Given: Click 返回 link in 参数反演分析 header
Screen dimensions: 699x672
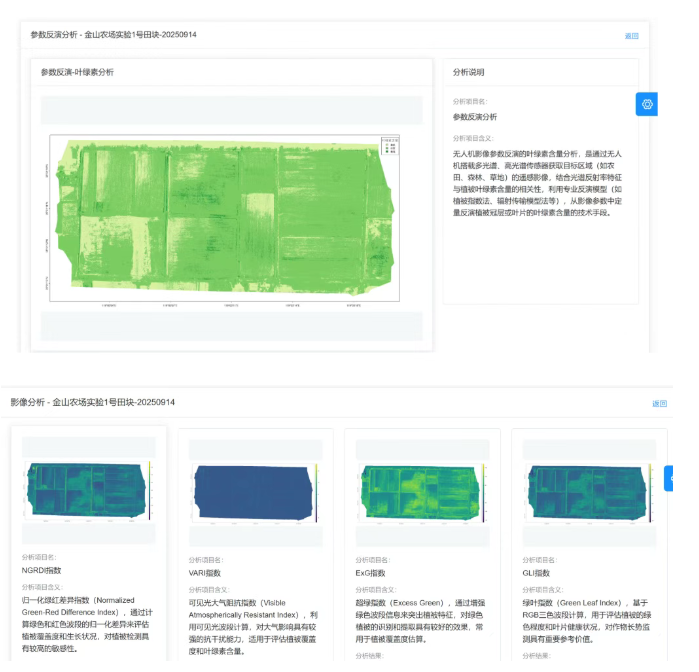Looking at the screenshot, I should tap(631, 36).
